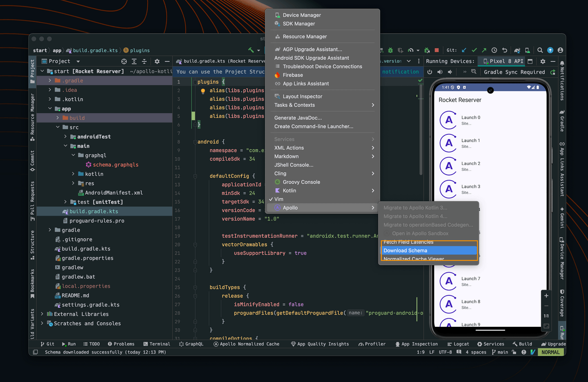Image resolution: width=588 pixels, height=382 pixels.
Task: Open the Project view dropdown
Action: coord(78,61)
